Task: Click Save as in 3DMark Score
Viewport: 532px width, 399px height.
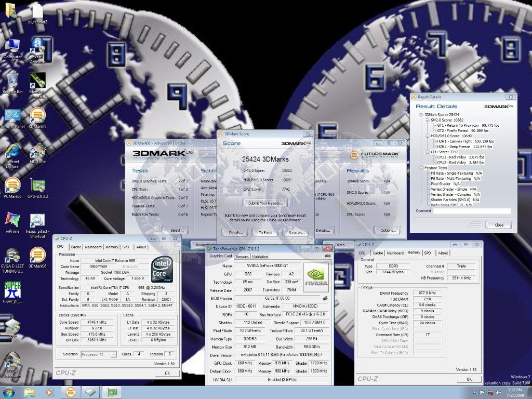Action: (x=296, y=233)
